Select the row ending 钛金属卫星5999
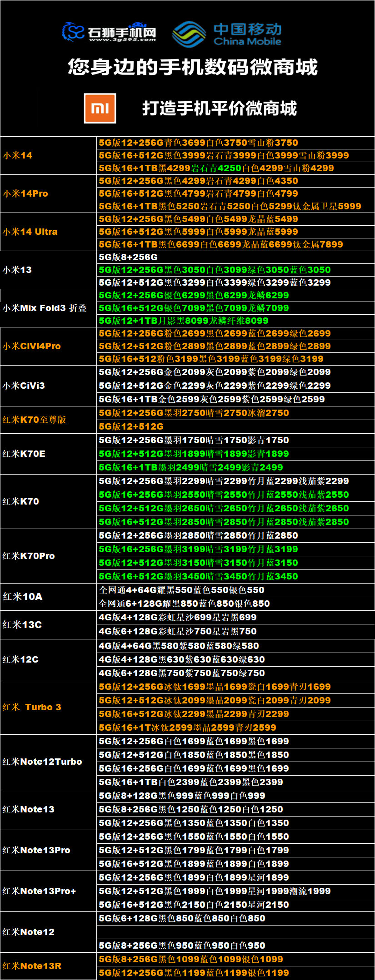Viewport: 375px width, 980px height. coord(236,206)
